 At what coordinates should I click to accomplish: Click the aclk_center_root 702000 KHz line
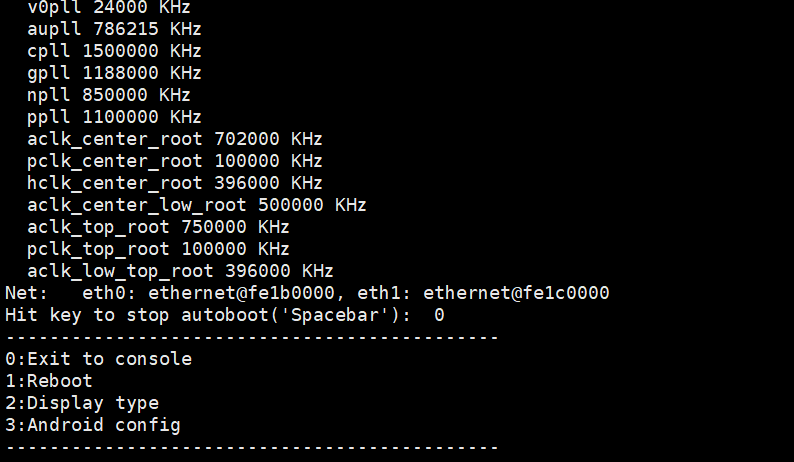[x=175, y=139]
